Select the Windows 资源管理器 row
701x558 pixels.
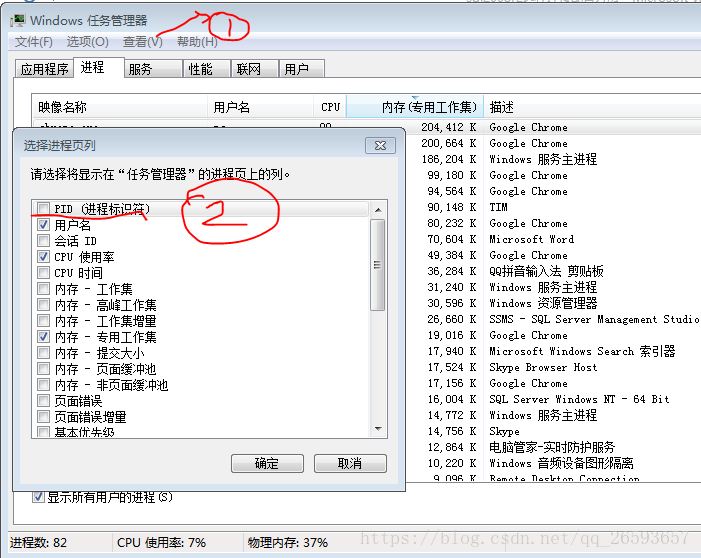coord(553,303)
